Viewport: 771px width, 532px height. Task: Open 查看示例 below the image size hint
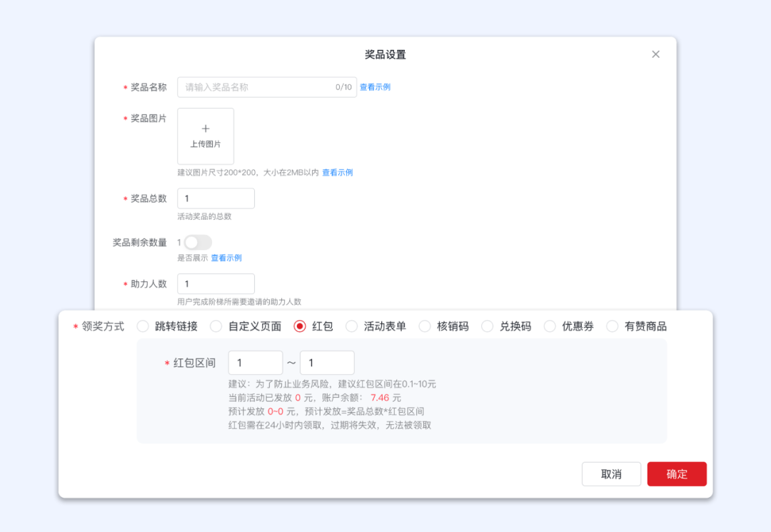tap(336, 172)
